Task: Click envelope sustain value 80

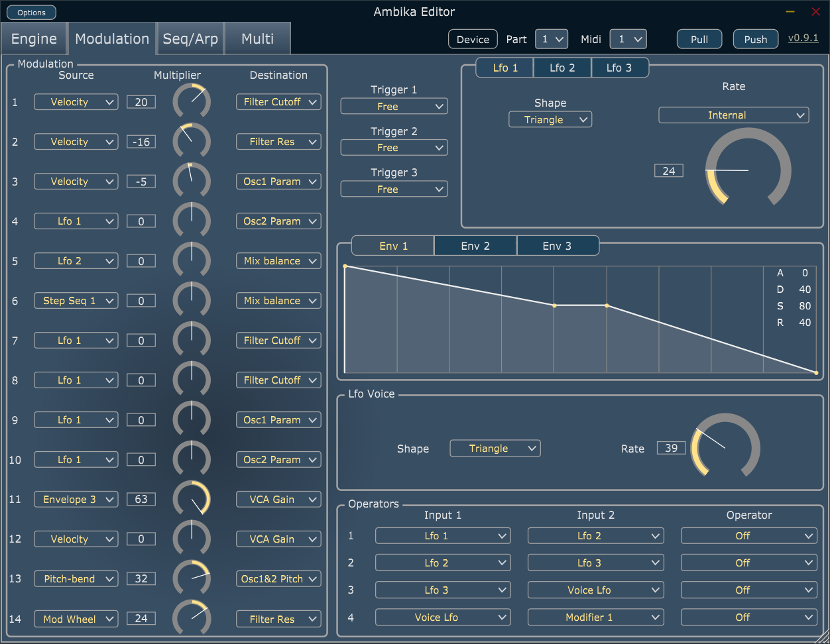Action: [x=805, y=306]
